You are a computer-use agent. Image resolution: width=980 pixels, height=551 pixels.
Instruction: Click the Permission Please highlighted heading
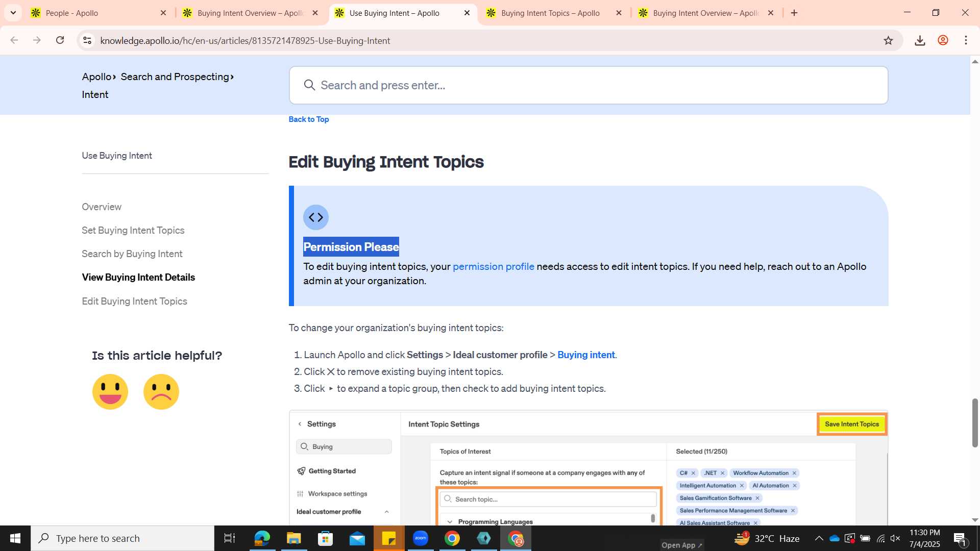tap(351, 247)
